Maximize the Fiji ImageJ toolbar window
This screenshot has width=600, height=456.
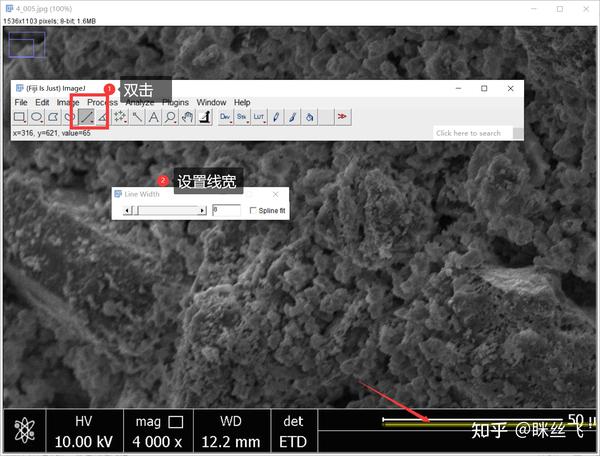(x=484, y=88)
